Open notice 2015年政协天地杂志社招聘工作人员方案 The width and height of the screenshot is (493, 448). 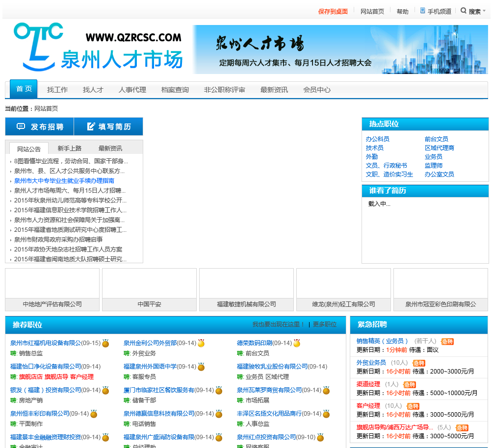tap(68, 249)
